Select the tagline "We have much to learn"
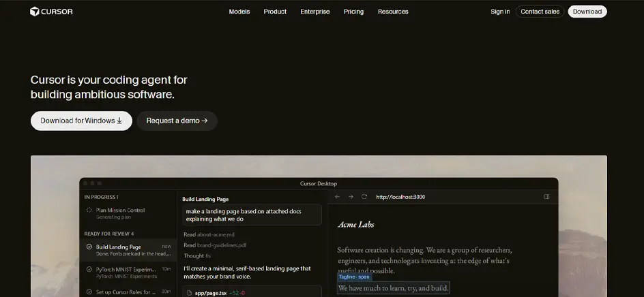The width and height of the screenshot is (644, 297). [x=393, y=288]
